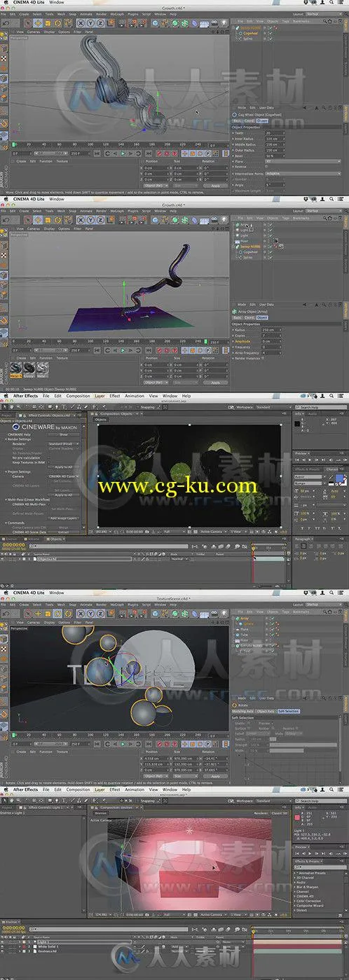Click Show button beside CINEWARE Help
349x980 pixels.
[63, 434]
